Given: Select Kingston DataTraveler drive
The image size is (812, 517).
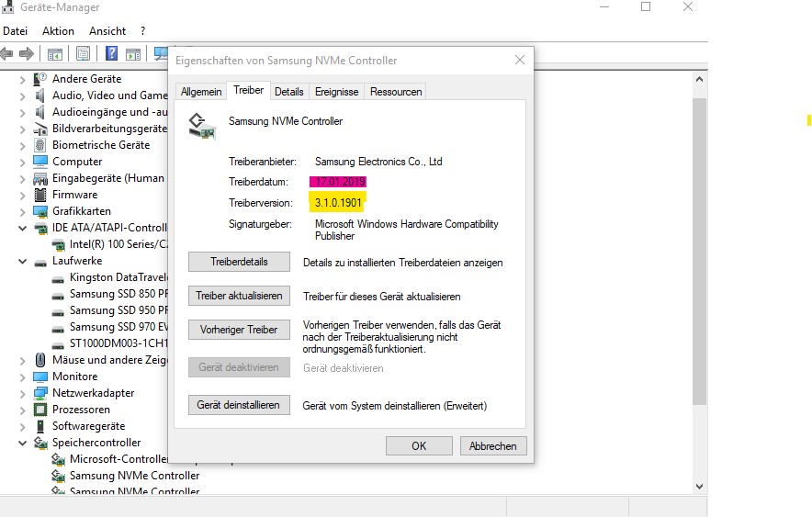Looking at the screenshot, I should coord(118,278).
